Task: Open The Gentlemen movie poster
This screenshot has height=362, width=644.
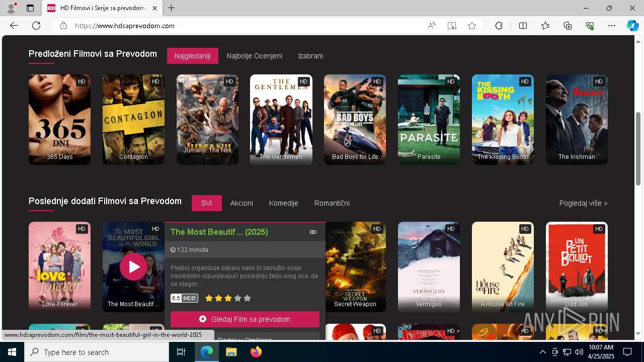Action: point(281,119)
